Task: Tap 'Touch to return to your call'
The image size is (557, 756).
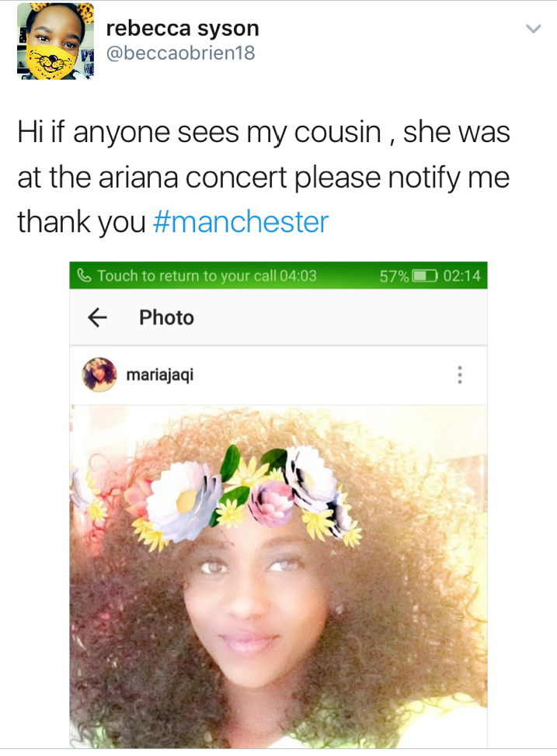Action: (186, 276)
